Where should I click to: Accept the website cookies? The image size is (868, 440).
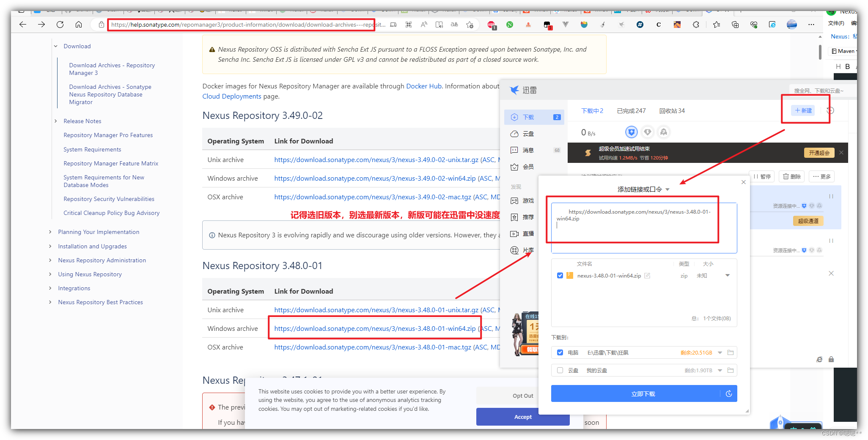point(523,417)
